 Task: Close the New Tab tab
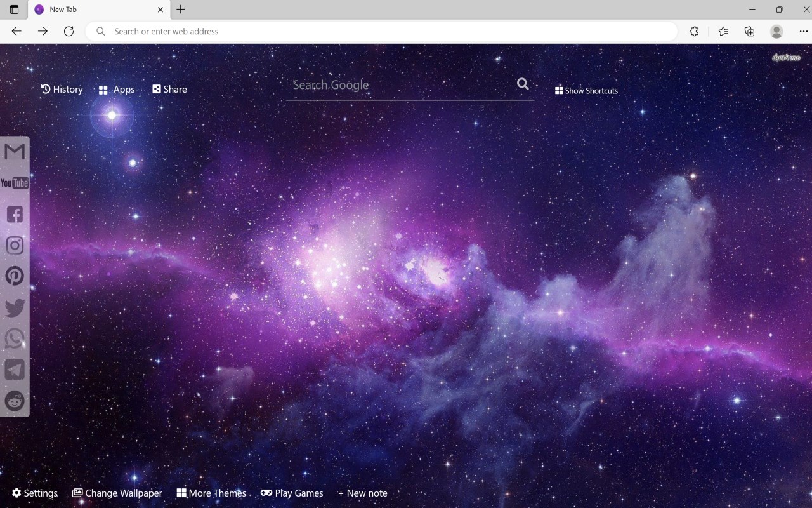160,10
